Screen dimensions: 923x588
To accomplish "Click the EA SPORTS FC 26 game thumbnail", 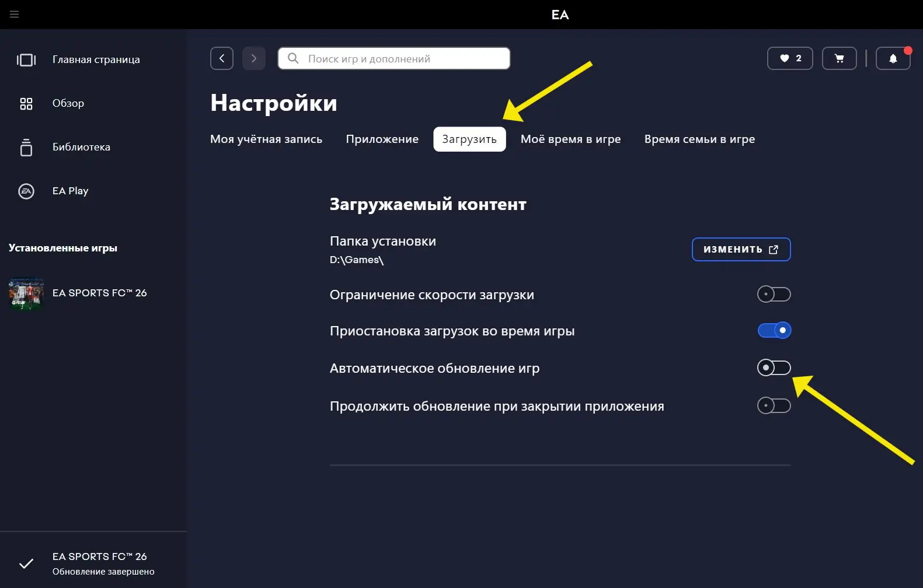I will click(26, 293).
